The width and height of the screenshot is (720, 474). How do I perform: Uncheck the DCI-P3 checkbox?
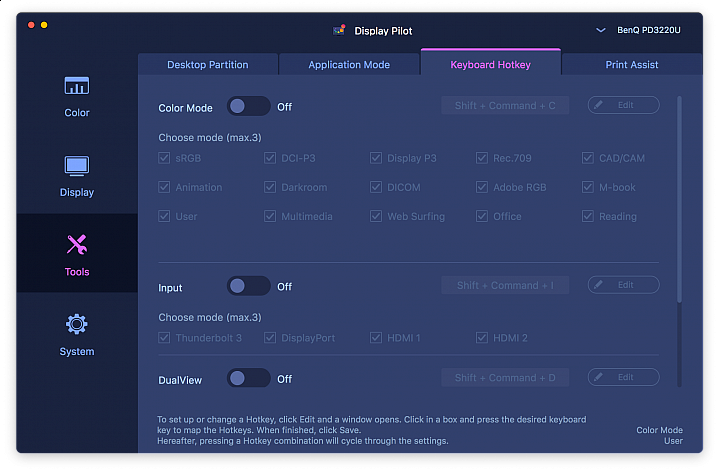270,158
